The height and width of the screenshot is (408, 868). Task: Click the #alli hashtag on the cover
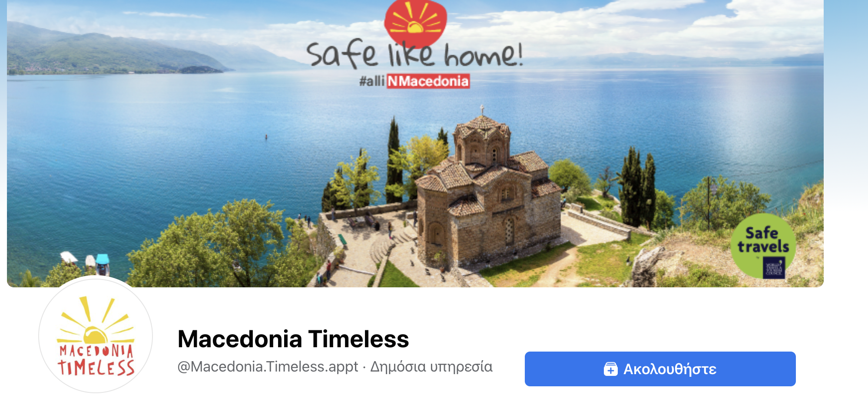point(372,81)
